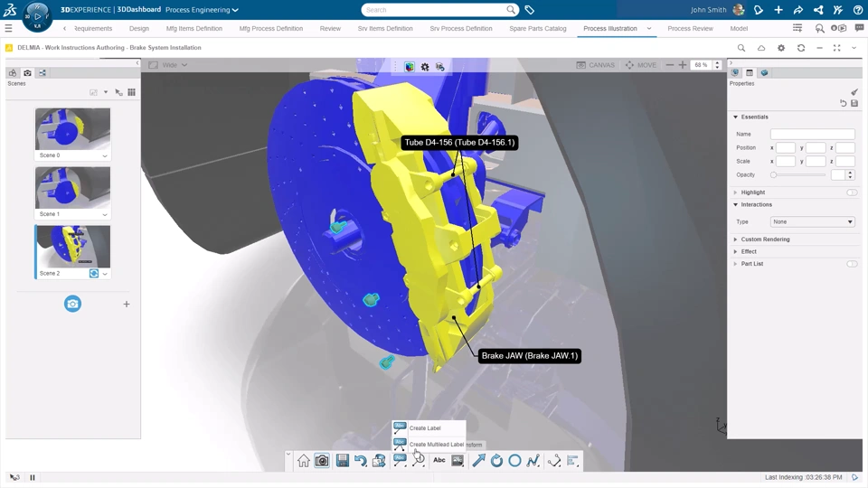Expand Scene 1 options chevron
The width and height of the screenshot is (868, 488).
pos(105,215)
